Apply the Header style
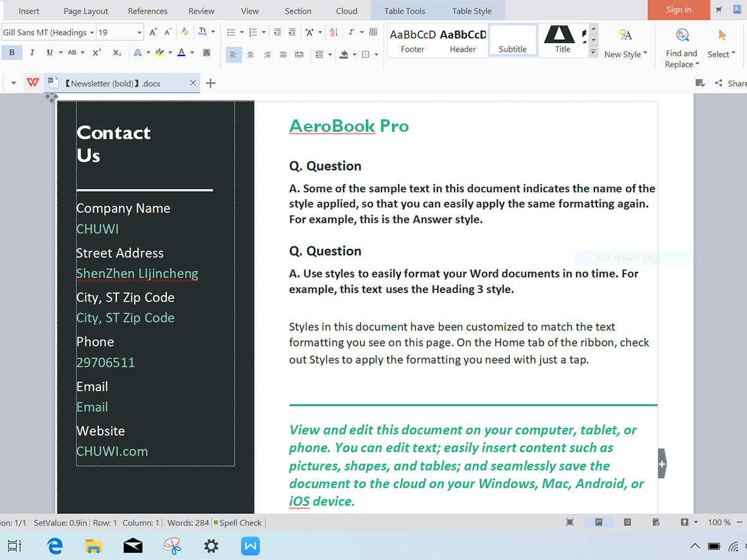The height and width of the screenshot is (560, 747). pyautogui.click(x=463, y=41)
